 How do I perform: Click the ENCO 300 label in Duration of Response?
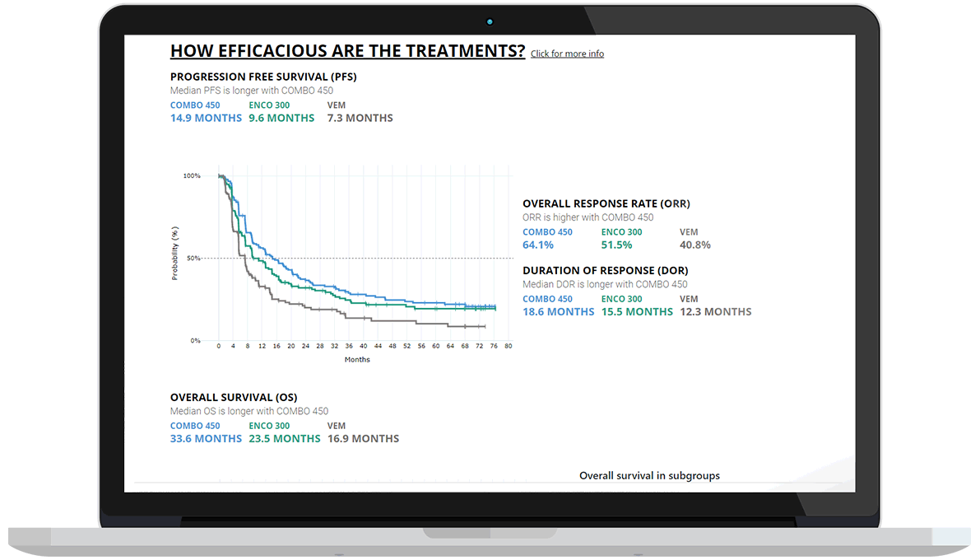coord(621,298)
